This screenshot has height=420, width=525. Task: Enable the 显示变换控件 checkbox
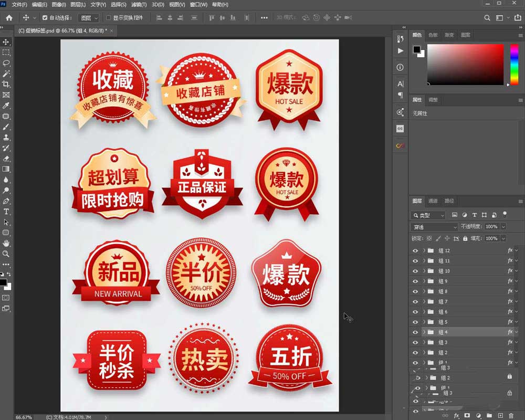109,17
